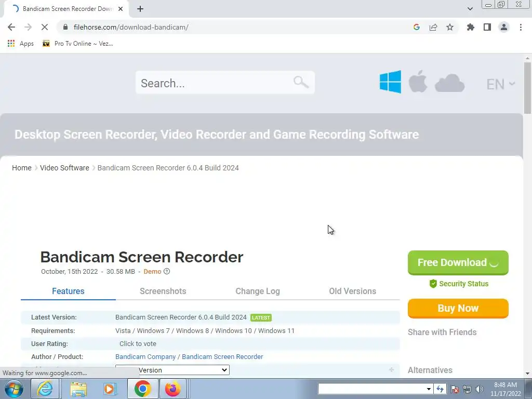
Task: Open the Google icon in the address bar
Action: click(417, 27)
